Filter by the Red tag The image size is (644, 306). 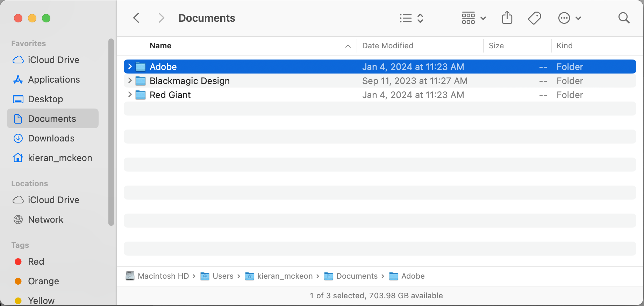tap(53, 262)
